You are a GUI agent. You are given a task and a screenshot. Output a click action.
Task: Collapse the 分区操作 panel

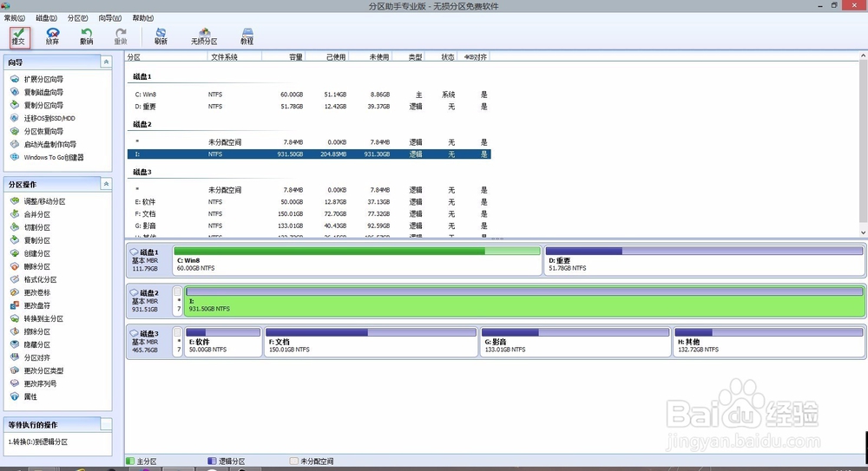pyautogui.click(x=106, y=184)
